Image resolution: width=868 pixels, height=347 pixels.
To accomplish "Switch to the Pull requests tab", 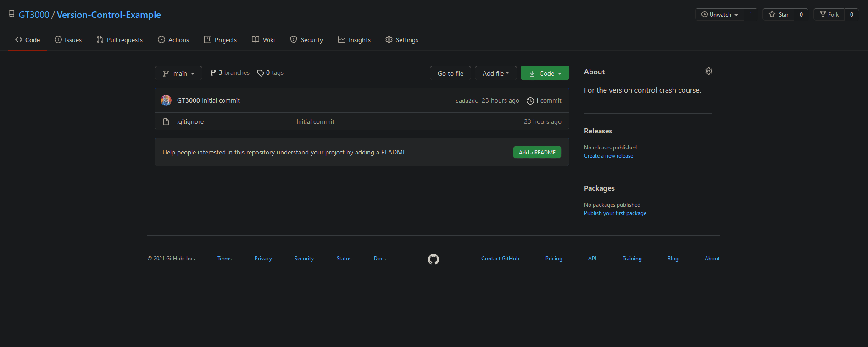I will point(119,40).
